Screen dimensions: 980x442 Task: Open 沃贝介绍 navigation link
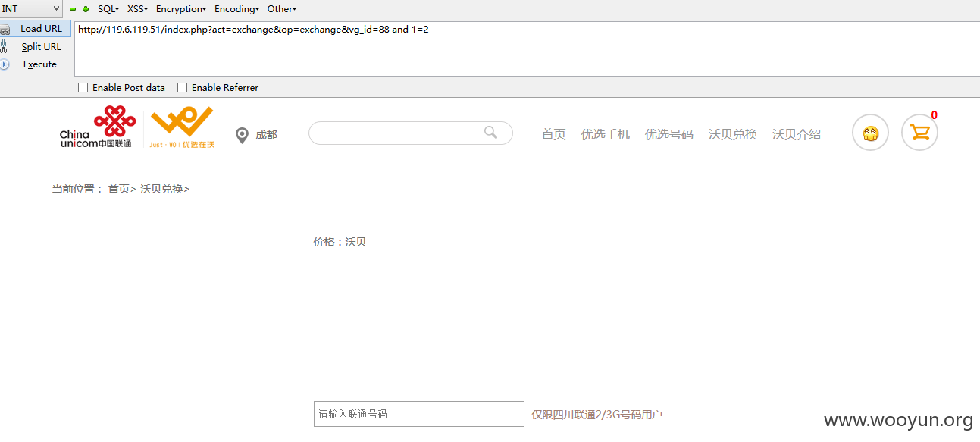click(797, 134)
